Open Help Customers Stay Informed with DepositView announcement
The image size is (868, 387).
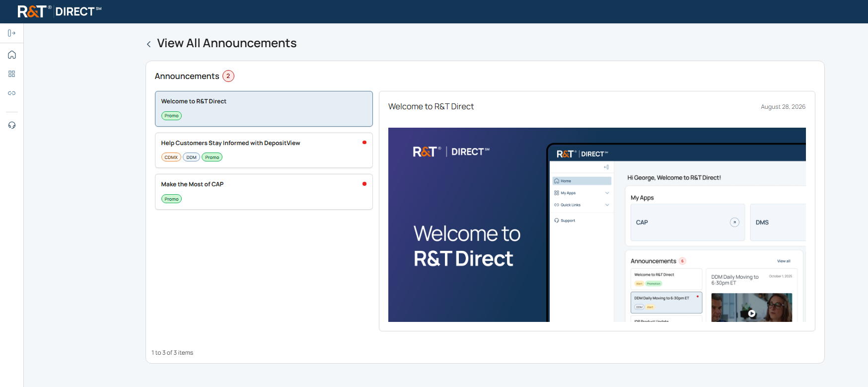click(x=264, y=151)
